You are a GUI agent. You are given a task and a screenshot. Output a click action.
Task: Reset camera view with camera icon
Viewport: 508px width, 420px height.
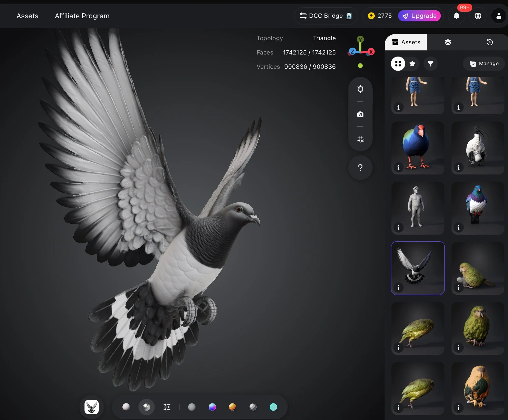[360, 114]
